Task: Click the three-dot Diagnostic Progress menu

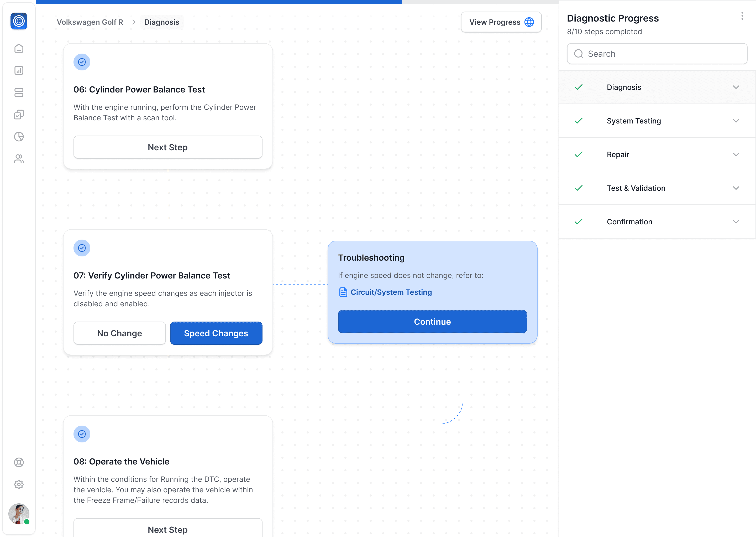Action: [x=742, y=16]
